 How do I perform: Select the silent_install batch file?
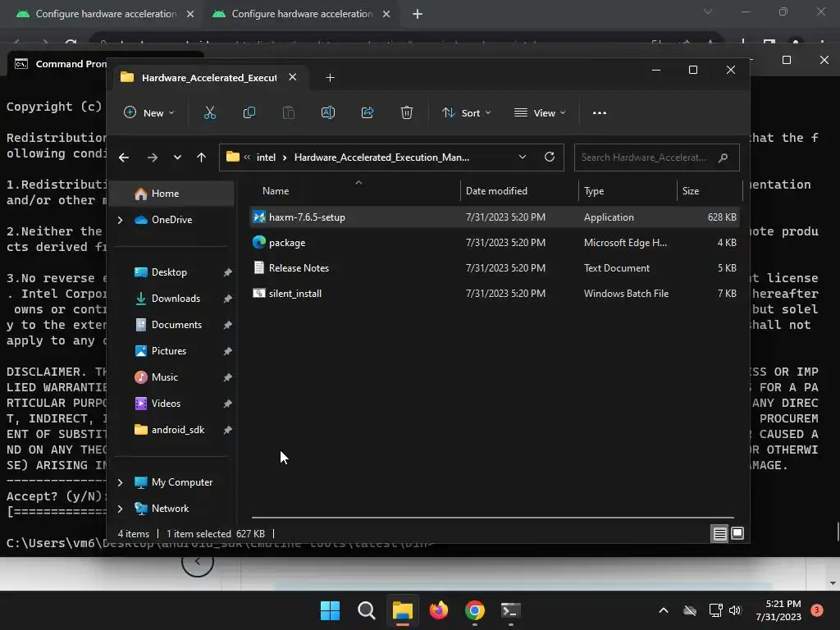pos(495,294)
